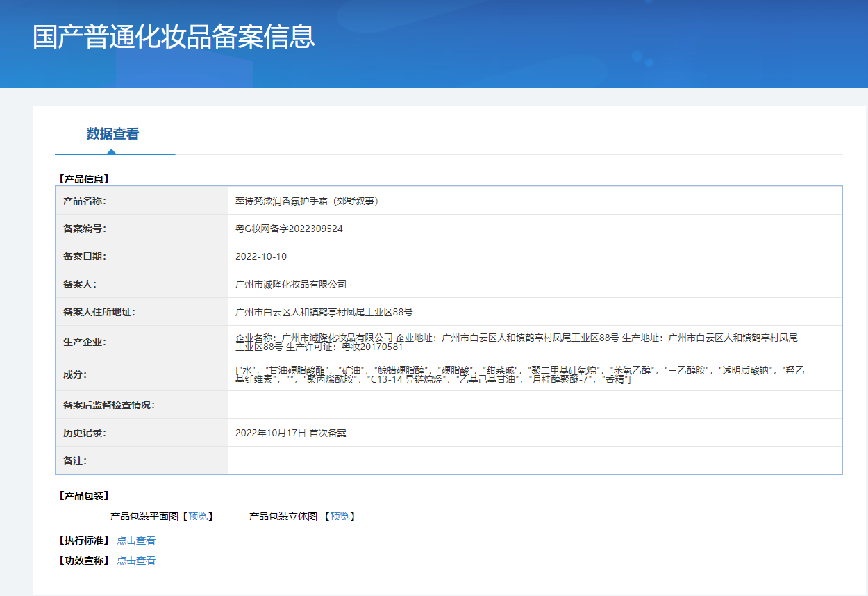Image resolution: width=868 pixels, height=596 pixels.
Task: Open 点击查看 link beside 执行标准
Action: coord(136,540)
